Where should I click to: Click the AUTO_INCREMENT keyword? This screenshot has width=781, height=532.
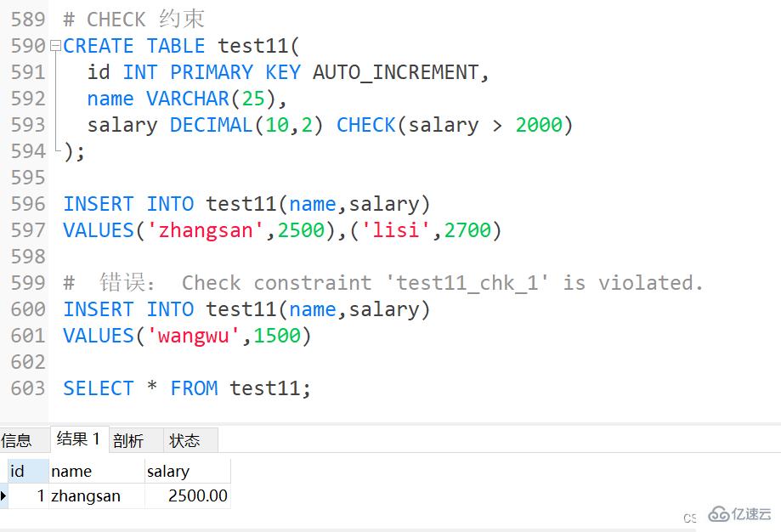click(x=396, y=72)
